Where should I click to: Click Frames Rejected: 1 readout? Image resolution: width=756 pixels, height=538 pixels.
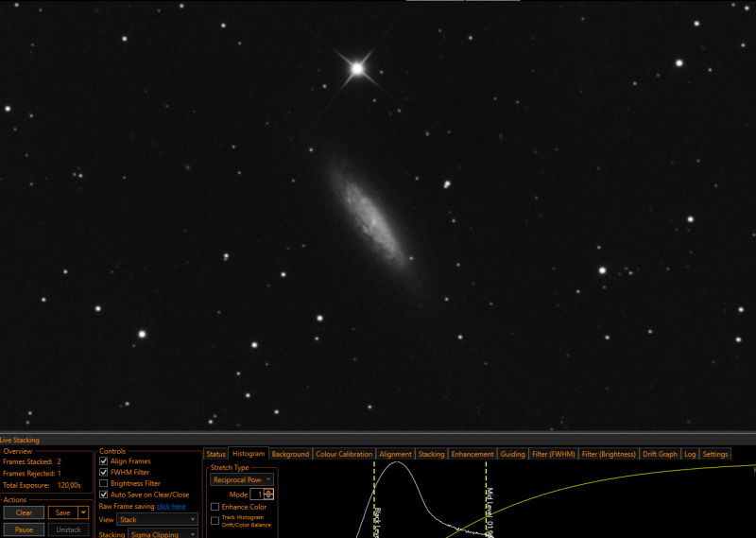click(32, 474)
